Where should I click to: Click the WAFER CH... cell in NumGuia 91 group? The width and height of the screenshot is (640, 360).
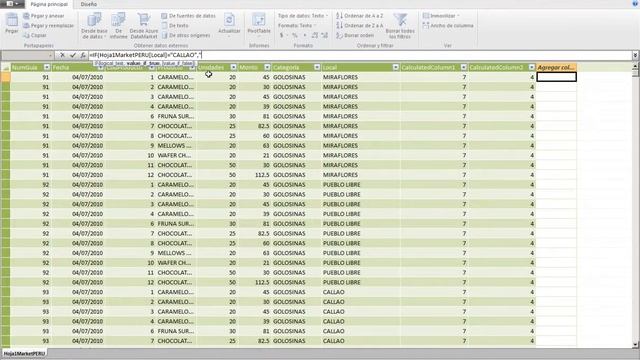(x=176, y=156)
